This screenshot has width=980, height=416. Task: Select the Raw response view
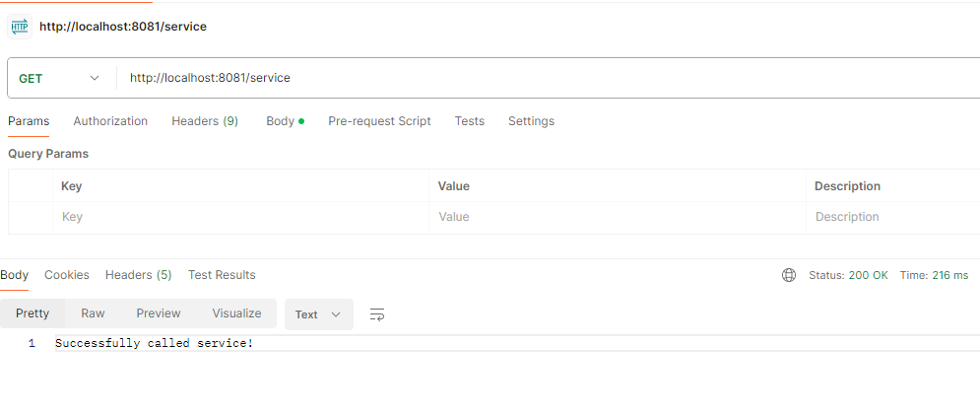coord(93,313)
